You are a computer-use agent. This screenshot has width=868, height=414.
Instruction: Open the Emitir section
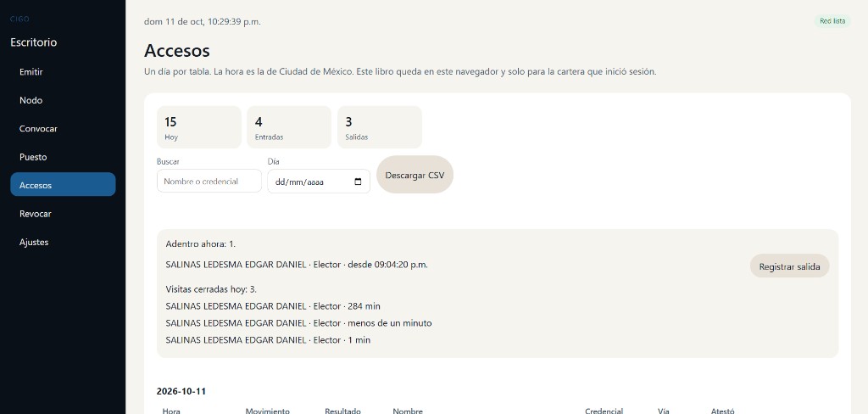[x=63, y=72]
